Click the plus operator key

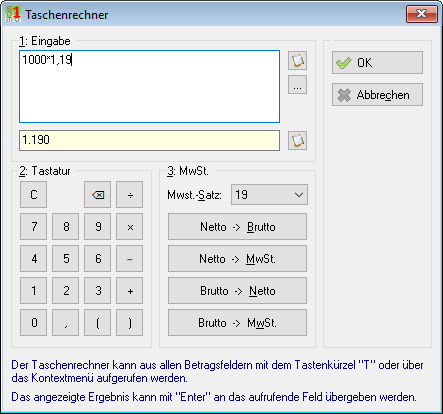129,291
